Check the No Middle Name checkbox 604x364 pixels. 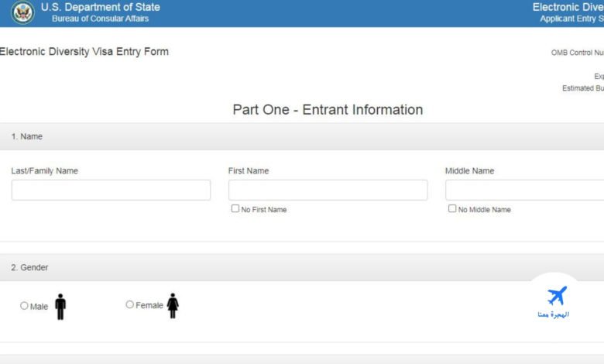452,208
